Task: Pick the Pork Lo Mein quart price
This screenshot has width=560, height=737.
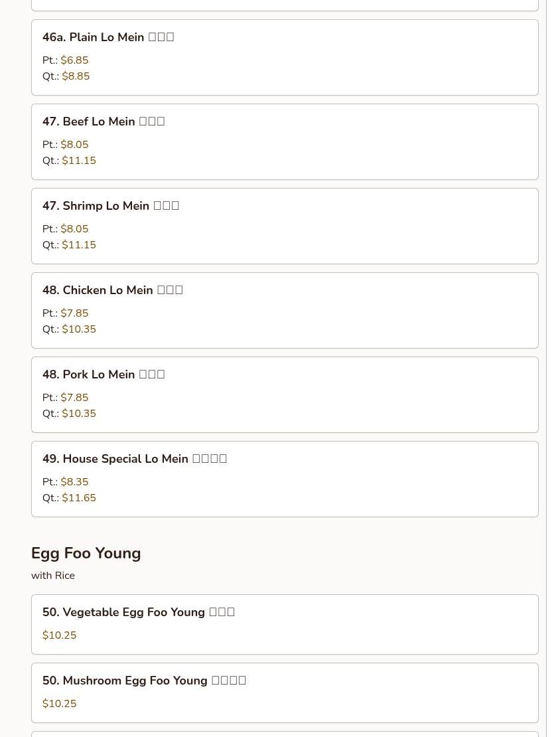Action: point(79,414)
